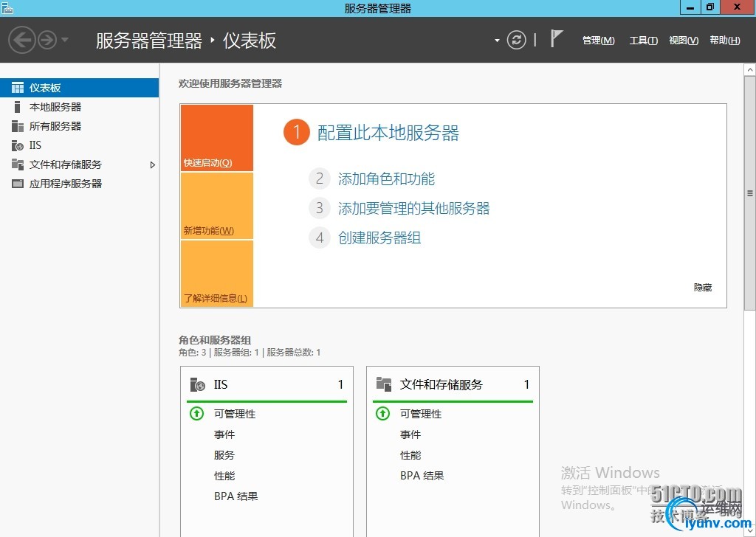Open dropdown arrow left of refresh icon

coord(497,41)
